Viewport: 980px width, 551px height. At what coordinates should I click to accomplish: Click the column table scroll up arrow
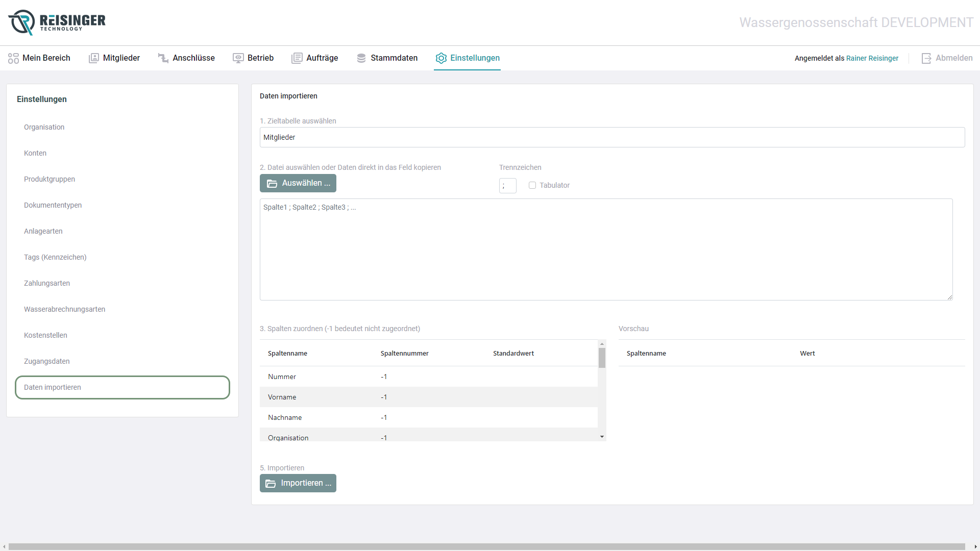602,344
